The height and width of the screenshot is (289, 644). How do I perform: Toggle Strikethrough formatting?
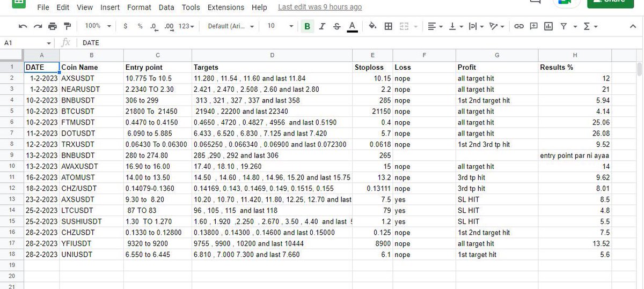336,26
